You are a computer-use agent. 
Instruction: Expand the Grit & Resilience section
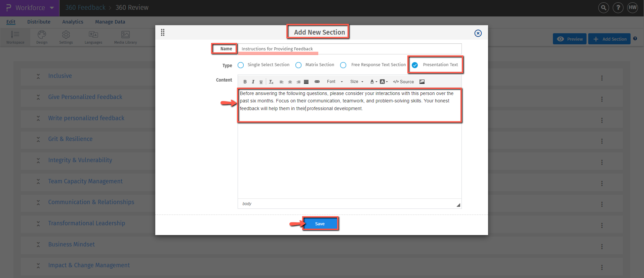coord(38,139)
